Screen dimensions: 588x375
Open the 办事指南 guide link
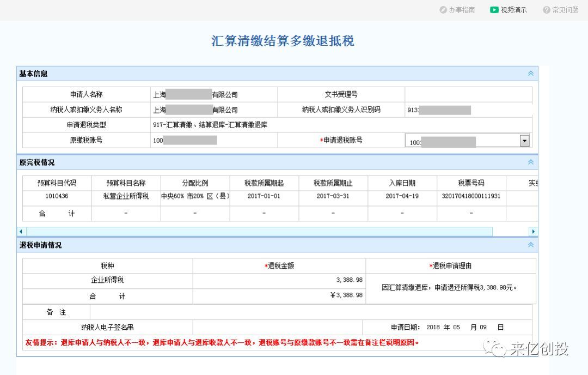tap(462, 10)
